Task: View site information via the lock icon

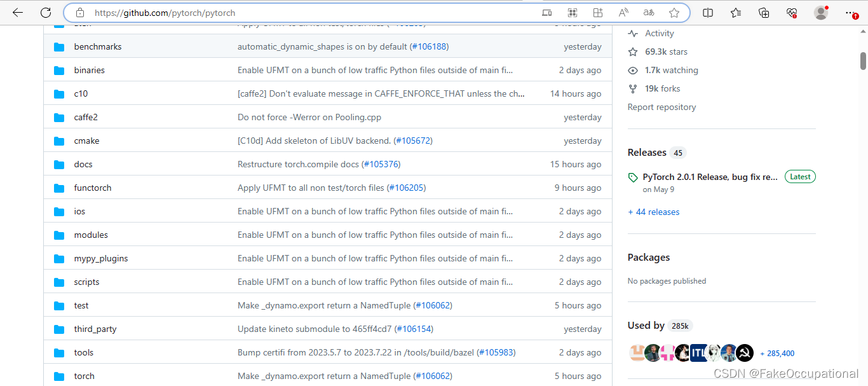Action: point(79,13)
